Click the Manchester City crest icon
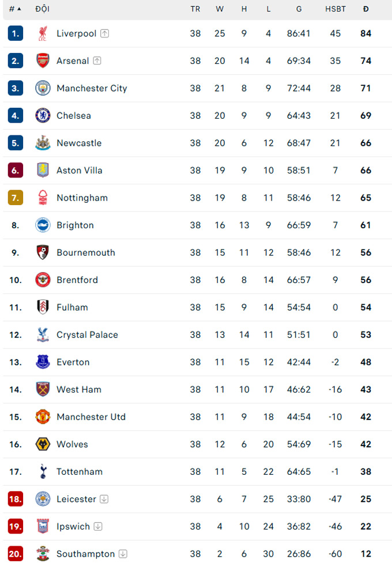Image resolution: width=392 pixels, height=563 pixels. pos(43,88)
